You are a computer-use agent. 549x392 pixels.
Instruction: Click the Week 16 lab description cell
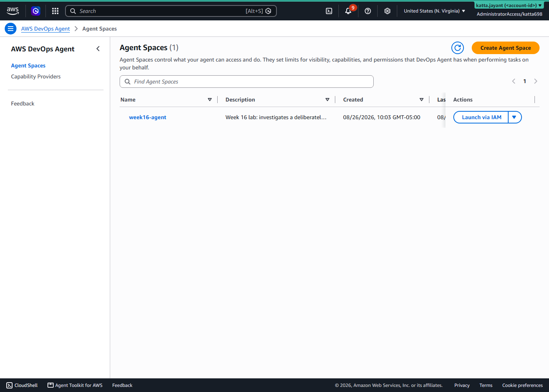click(x=276, y=117)
